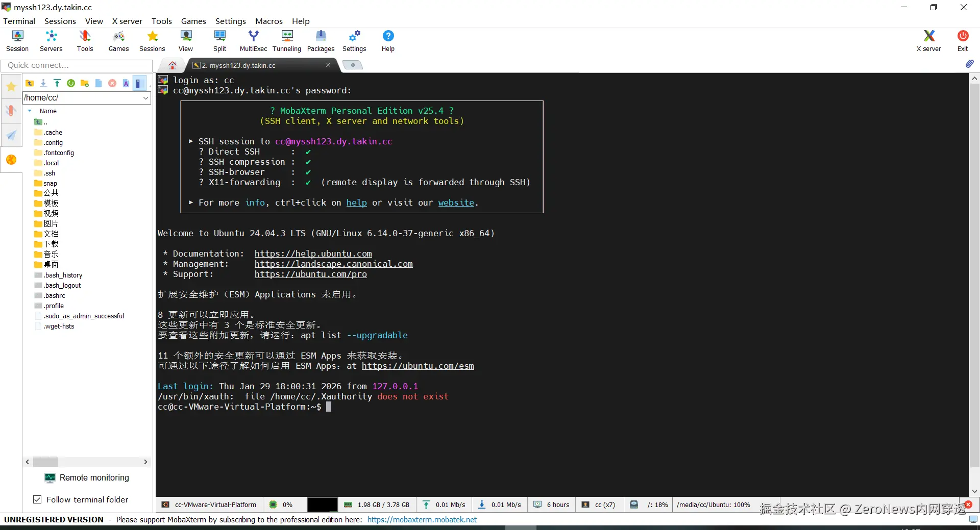Click the home tab icon
The height and width of the screenshot is (530, 980).
(173, 65)
